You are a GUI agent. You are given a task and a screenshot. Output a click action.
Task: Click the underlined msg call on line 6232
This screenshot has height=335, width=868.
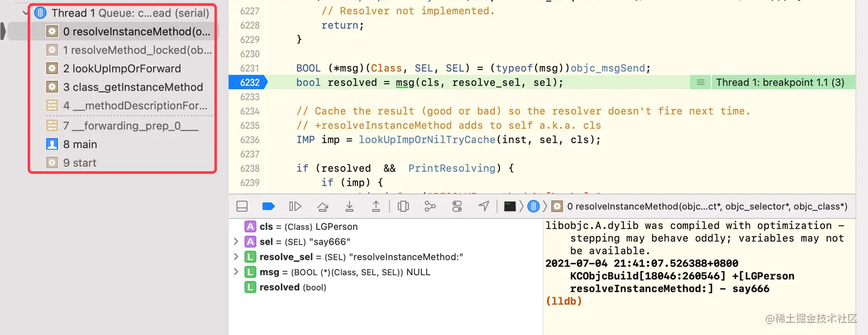(x=405, y=82)
